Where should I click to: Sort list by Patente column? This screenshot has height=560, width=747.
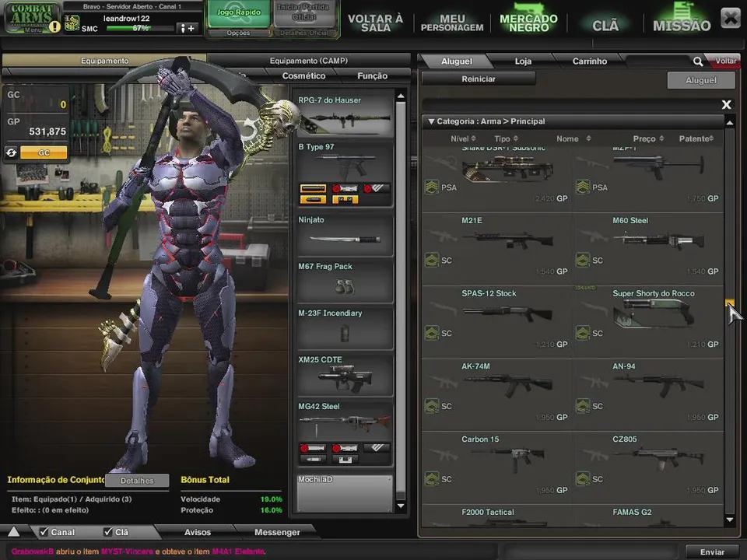click(x=696, y=138)
